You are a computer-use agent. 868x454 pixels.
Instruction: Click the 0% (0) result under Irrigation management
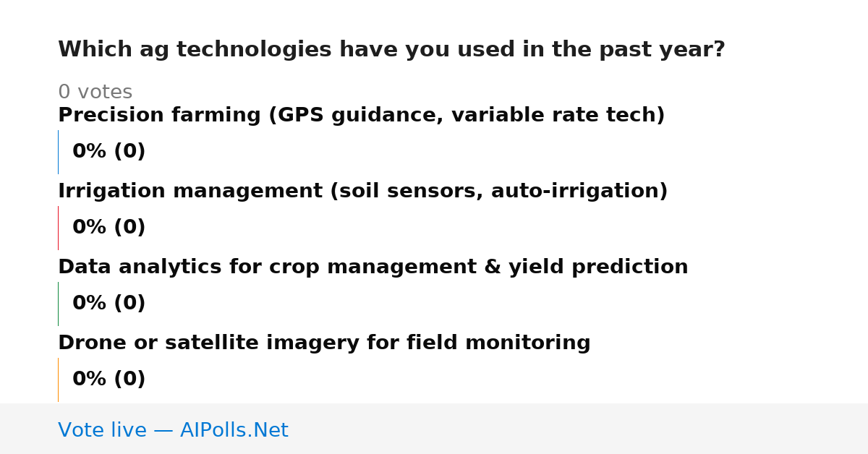click(x=109, y=228)
